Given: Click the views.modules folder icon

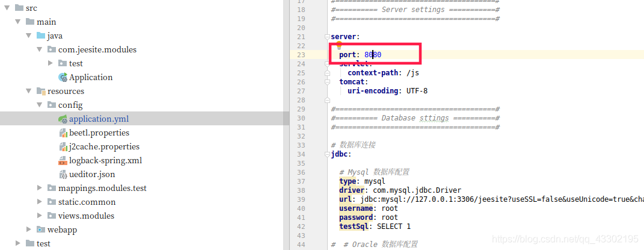Looking at the screenshot, I should pos(52,216).
